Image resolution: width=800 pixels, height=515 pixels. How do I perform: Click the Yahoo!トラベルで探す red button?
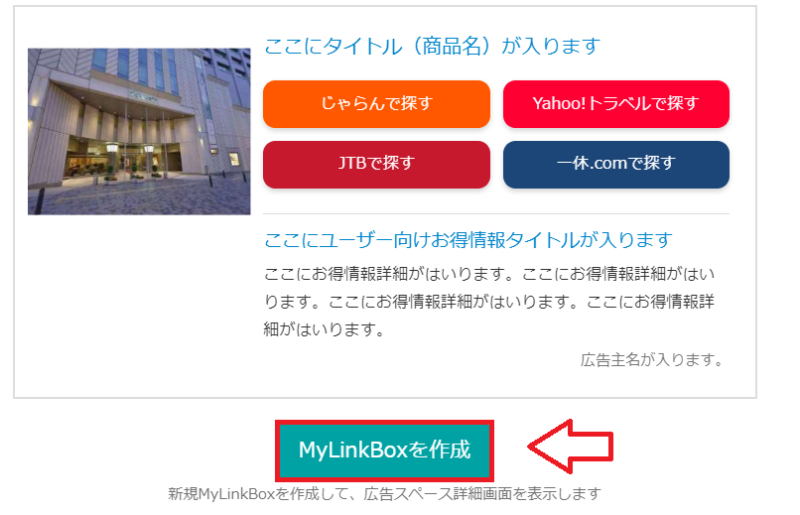coord(616,104)
